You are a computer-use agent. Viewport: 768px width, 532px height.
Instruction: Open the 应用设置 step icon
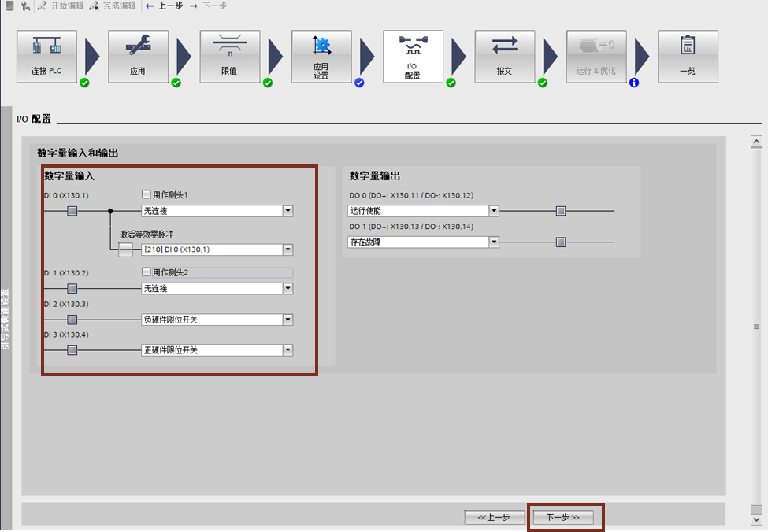click(321, 57)
